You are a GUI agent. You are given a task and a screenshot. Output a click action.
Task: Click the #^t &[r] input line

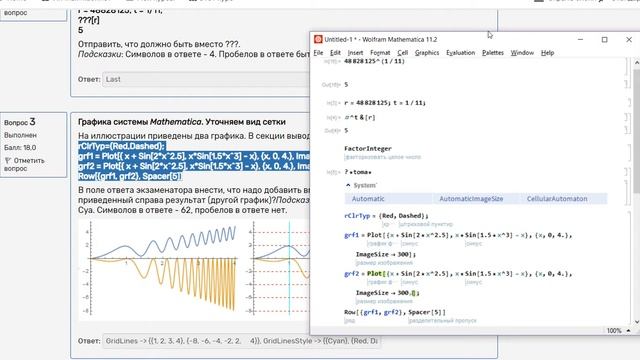point(360,118)
